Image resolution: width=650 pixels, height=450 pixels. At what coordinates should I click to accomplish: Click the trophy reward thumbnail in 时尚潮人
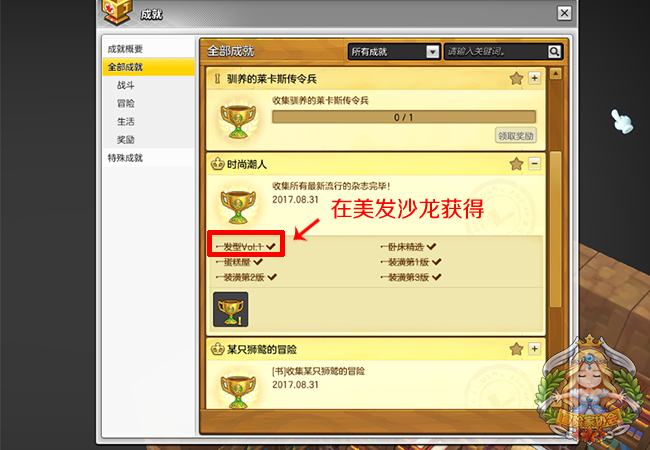click(x=230, y=310)
